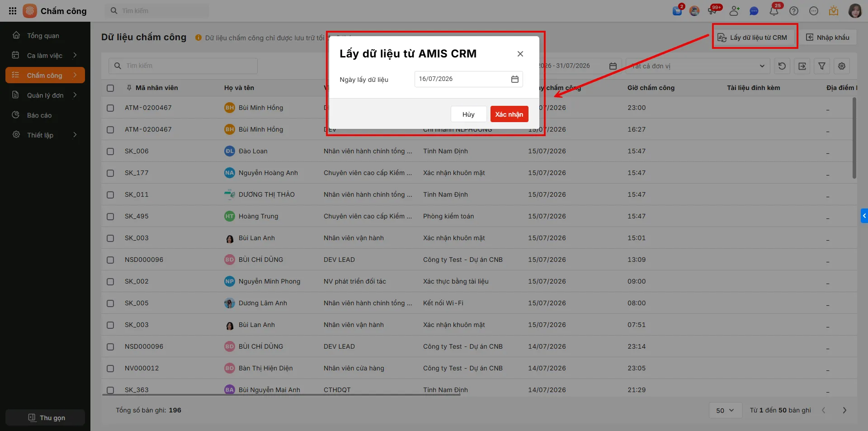
Task: Open the date picker calendar icon in dialog
Action: click(514, 79)
